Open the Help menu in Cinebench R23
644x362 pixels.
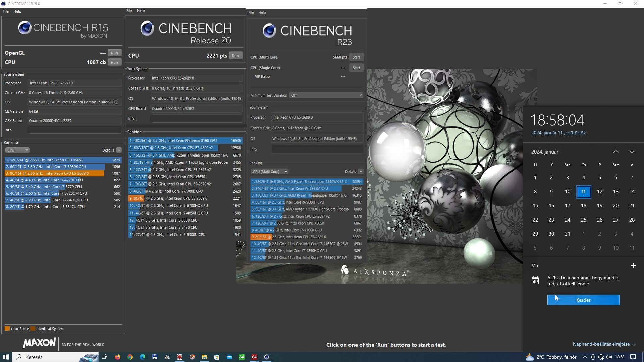[262, 13]
